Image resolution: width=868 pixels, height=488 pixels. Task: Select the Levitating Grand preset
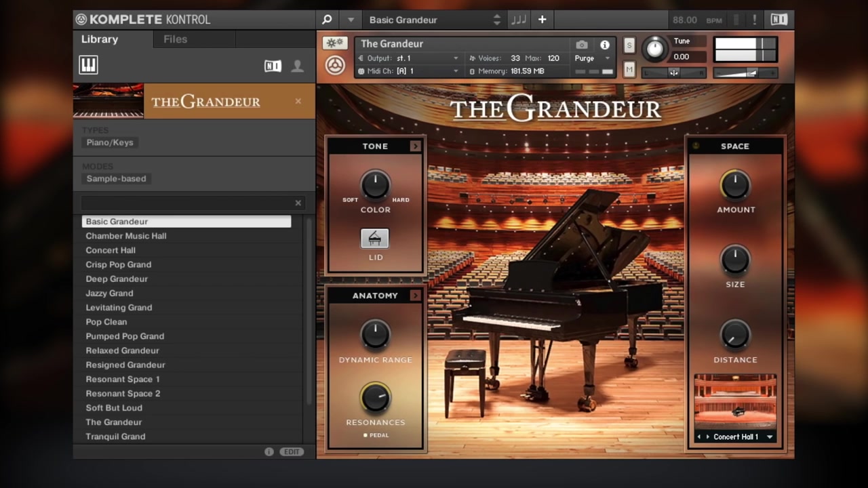pos(186,307)
